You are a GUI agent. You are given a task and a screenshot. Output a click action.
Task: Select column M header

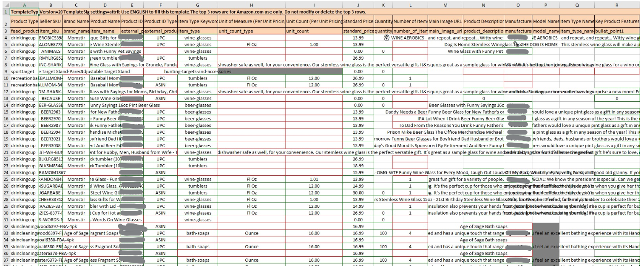pyautogui.click(x=445, y=4)
